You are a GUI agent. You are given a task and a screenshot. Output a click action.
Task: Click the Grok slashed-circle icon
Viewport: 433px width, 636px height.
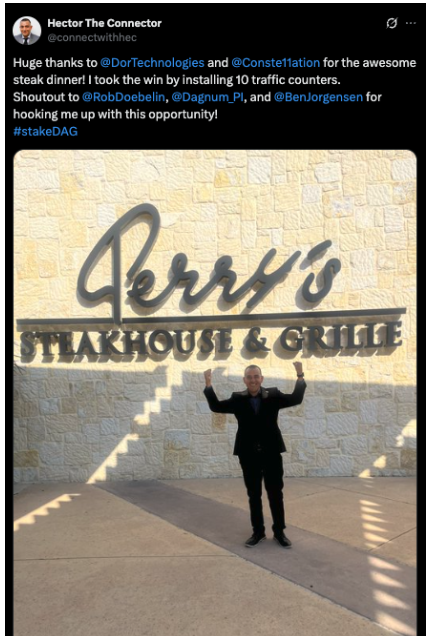(x=392, y=23)
